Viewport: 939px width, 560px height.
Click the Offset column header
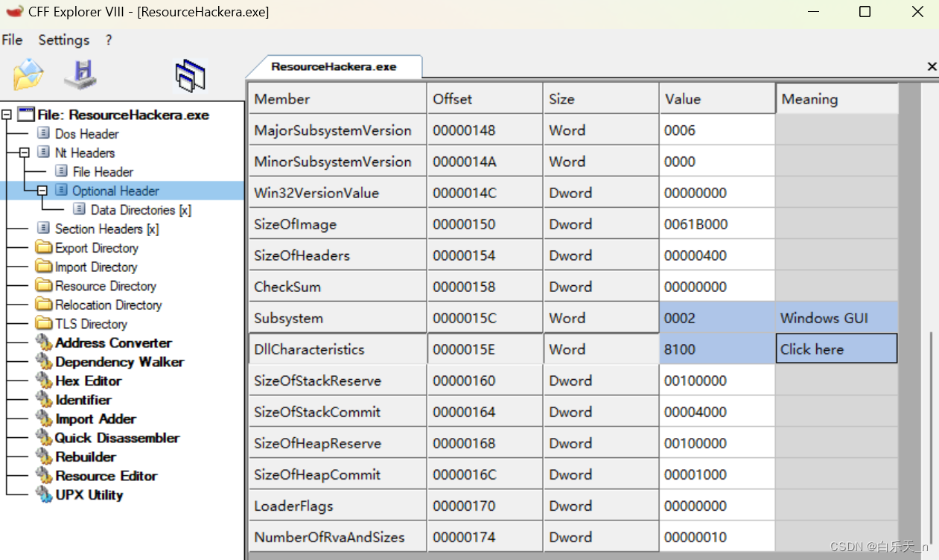(x=485, y=98)
